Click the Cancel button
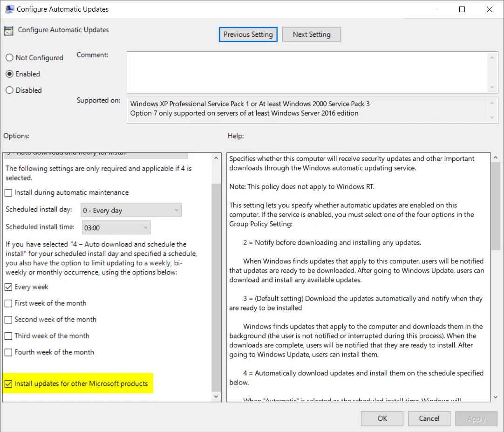 (429, 418)
